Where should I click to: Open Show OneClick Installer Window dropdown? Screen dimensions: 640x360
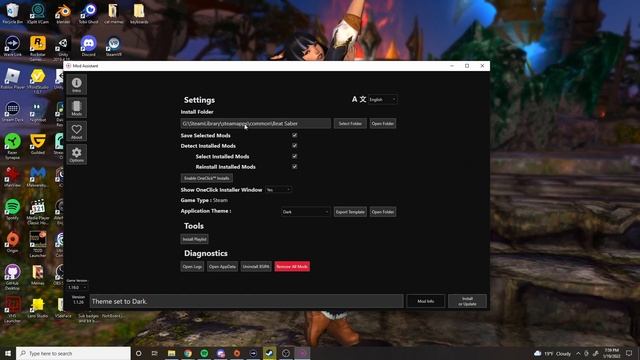[x=278, y=189]
